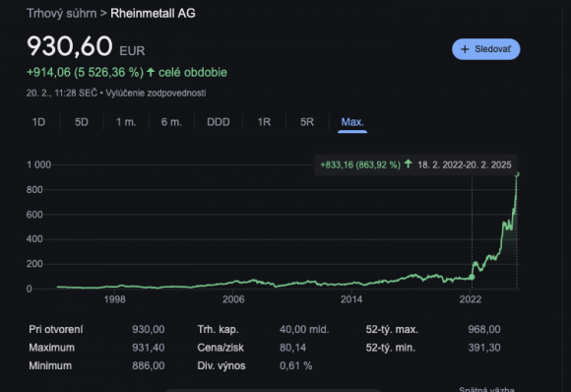571x392 pixels.
Task: Click the chart endpoint dot at 2025
Action: (x=517, y=174)
